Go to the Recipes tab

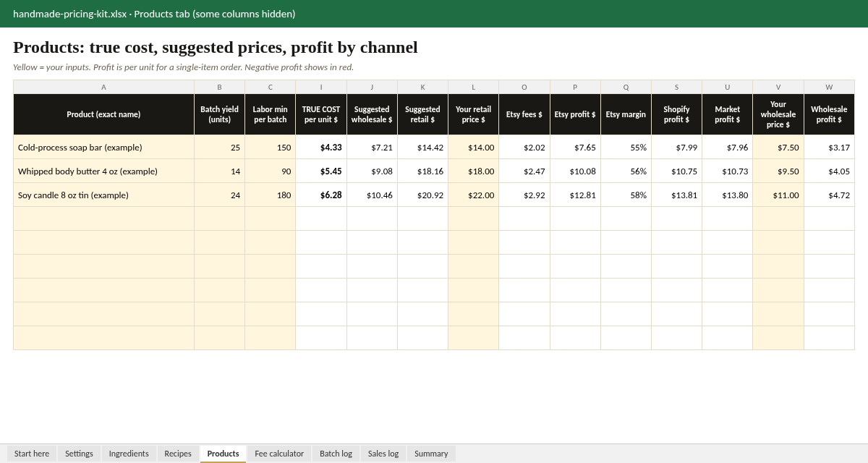point(178,454)
